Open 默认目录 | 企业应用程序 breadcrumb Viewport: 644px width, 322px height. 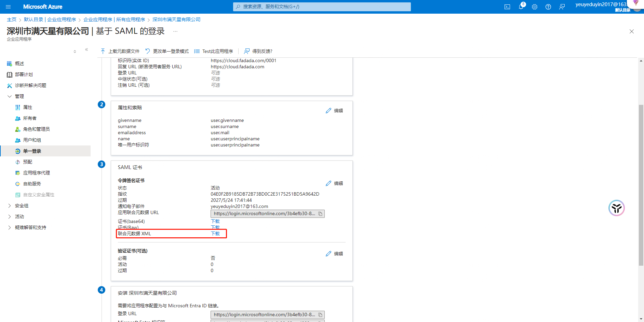click(50, 19)
